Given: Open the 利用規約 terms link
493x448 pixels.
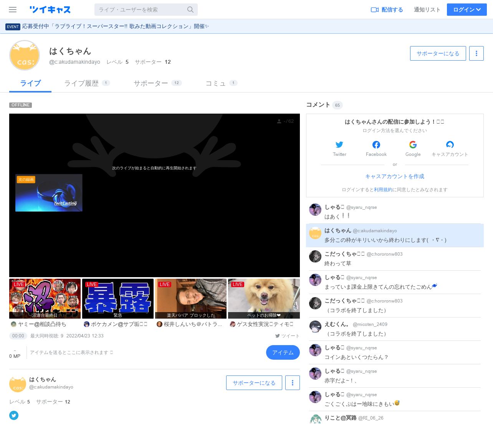Looking at the screenshot, I should 383,190.
